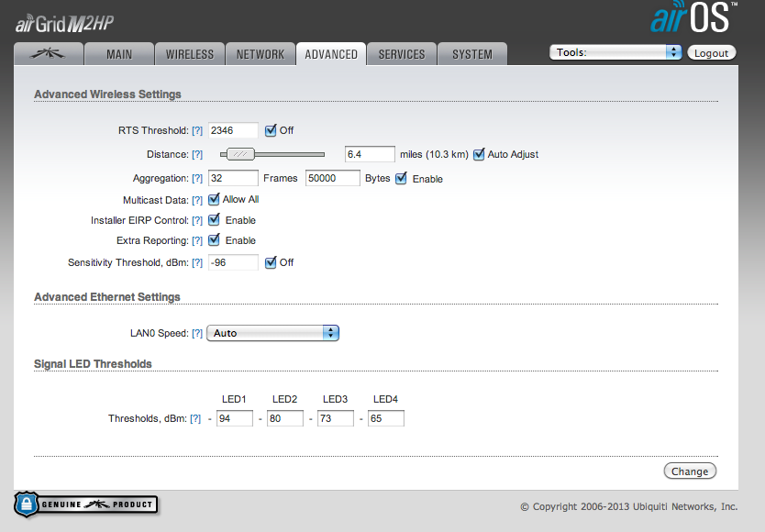Click the Ubiquiti Networks copyright text
This screenshot has width=765, height=532.
tap(629, 506)
